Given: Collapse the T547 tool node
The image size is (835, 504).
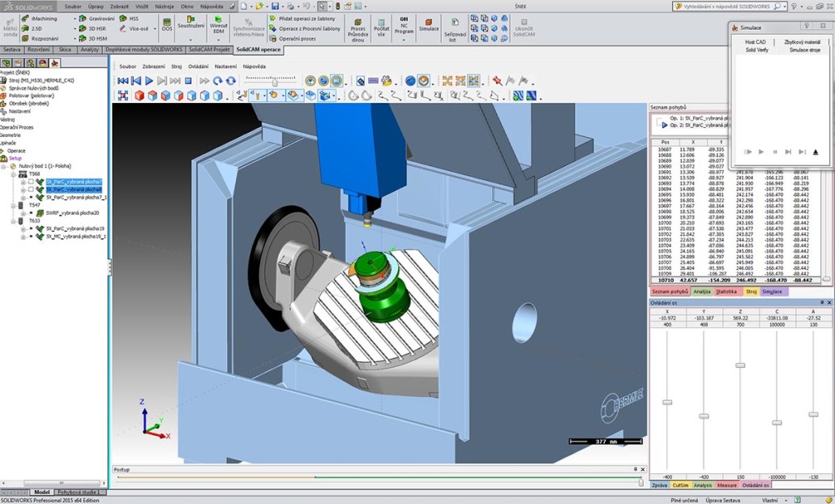Looking at the screenshot, I should point(13,205).
